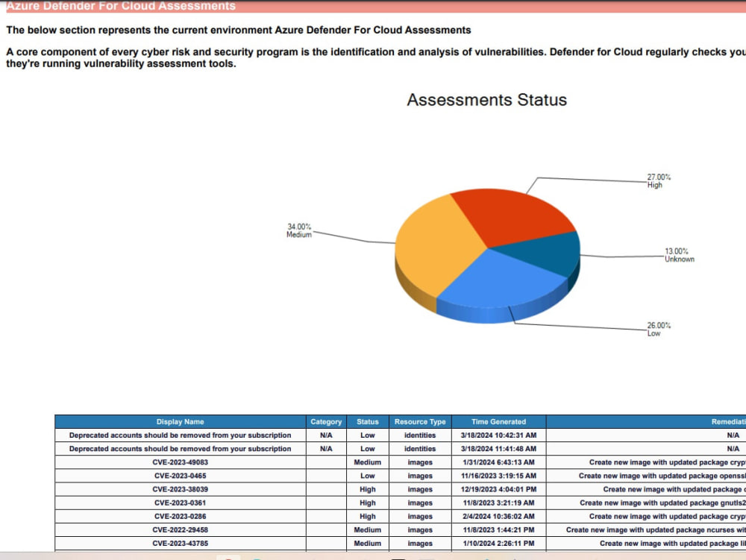Image resolution: width=746 pixels, height=560 pixels.
Task: Click 'images' in the CVE-2023-0286 row
Action: [x=419, y=516]
